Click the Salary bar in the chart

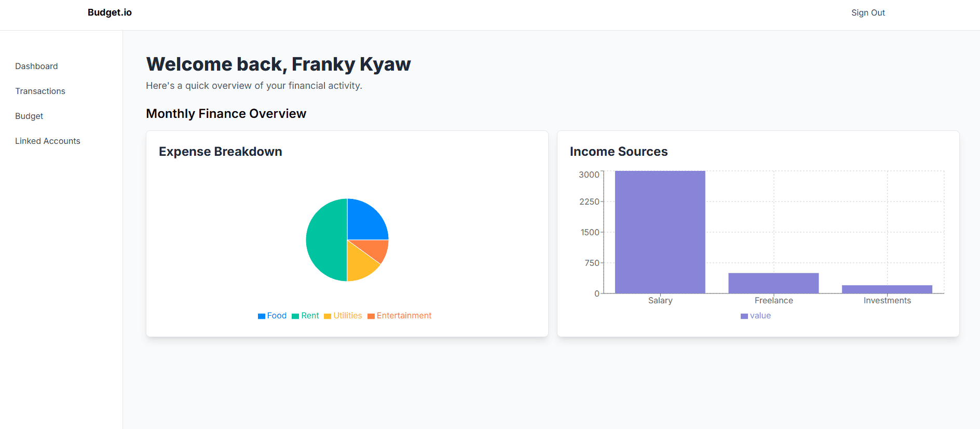[x=660, y=232]
